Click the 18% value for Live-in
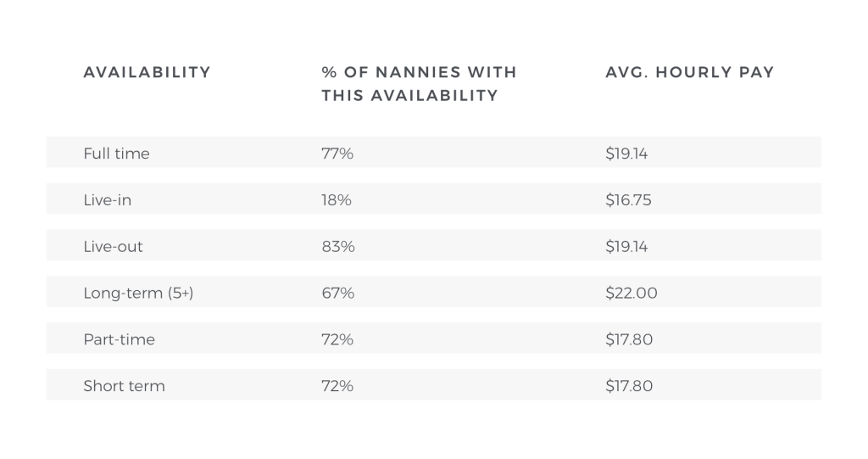Image resolution: width=868 pixels, height=459 pixels. (336, 200)
